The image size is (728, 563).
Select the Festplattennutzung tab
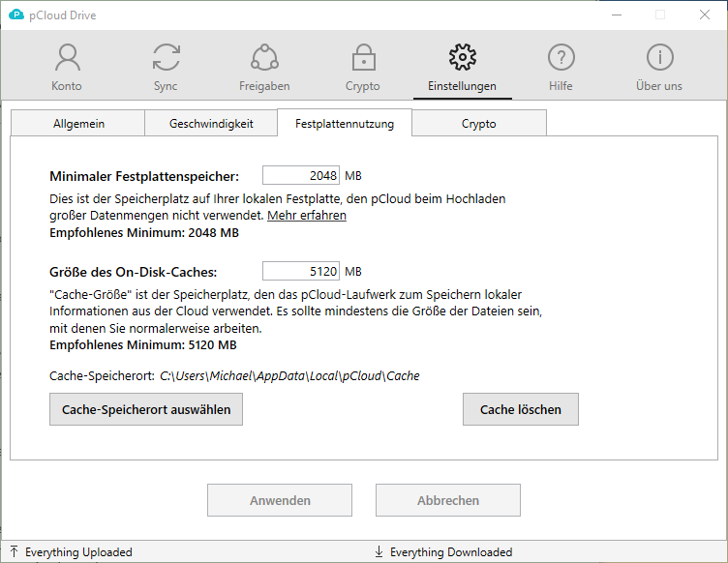click(345, 124)
